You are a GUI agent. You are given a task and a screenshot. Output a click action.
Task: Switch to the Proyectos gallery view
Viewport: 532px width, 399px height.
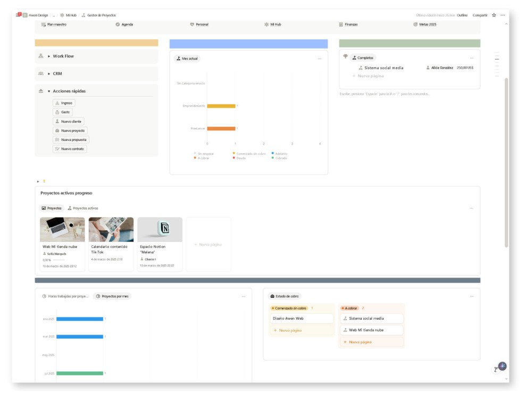click(x=52, y=209)
